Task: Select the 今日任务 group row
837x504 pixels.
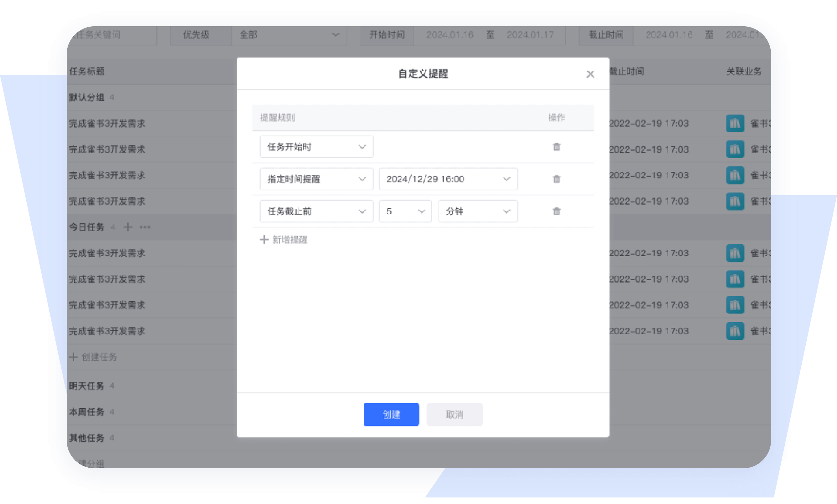Action: click(x=152, y=227)
